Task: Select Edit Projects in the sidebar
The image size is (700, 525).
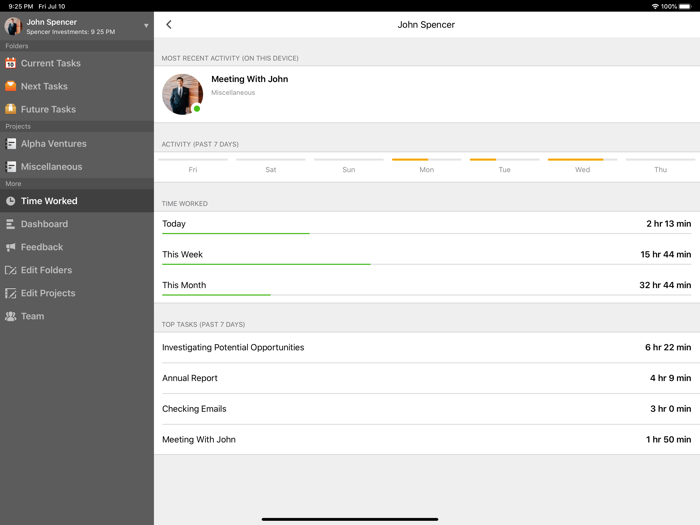Action: click(48, 293)
